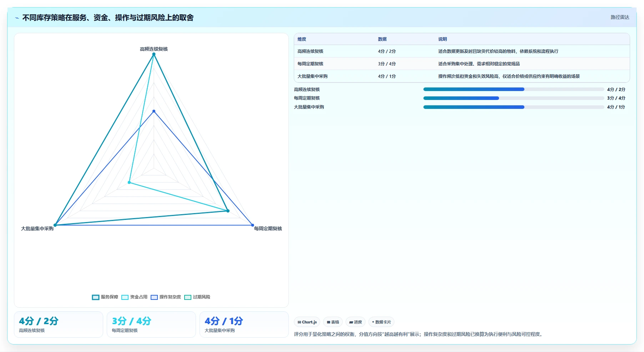Click the 4分 / 2分 table cell
Screen dimensions: 644x352
[387, 51]
